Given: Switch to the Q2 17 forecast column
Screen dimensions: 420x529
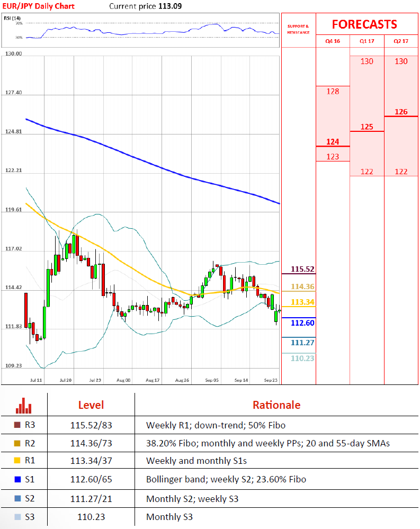Looking at the screenshot, I should pos(401,41).
